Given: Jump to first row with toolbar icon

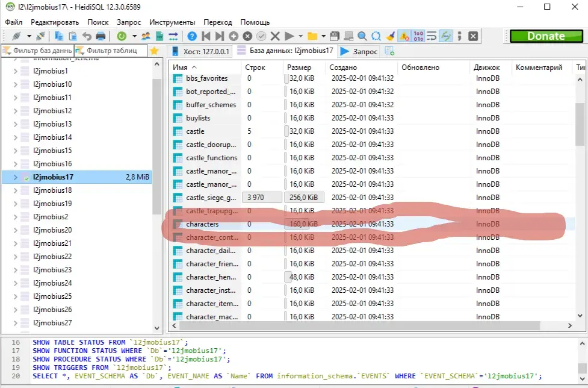Looking at the screenshot, I should [x=206, y=36].
